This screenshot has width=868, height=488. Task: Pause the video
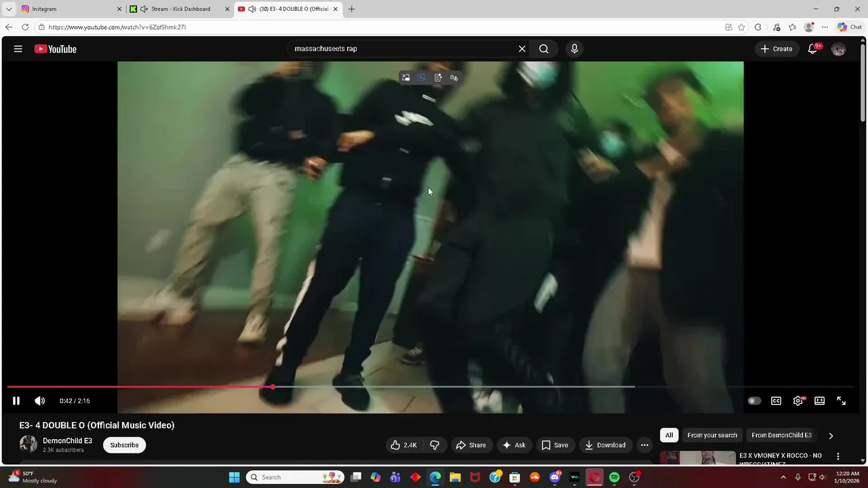[16, 401]
